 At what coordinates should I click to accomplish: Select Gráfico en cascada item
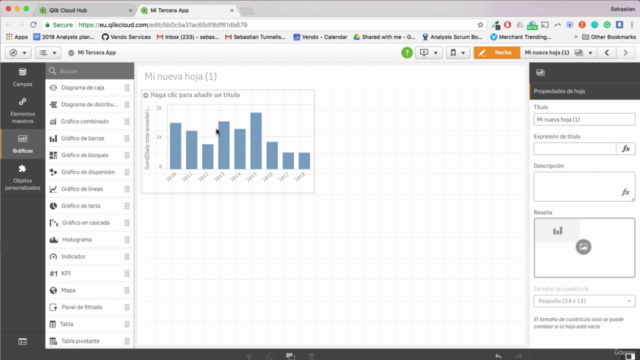89,222
